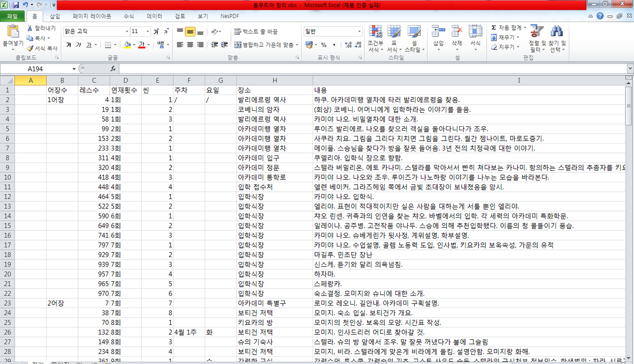Image resolution: width=634 pixels, height=364 pixels.
Task: Toggle left horizontal text alignment
Action: [180, 45]
